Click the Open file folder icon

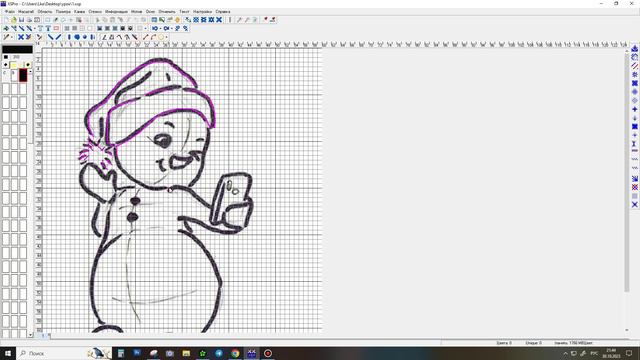point(14,20)
